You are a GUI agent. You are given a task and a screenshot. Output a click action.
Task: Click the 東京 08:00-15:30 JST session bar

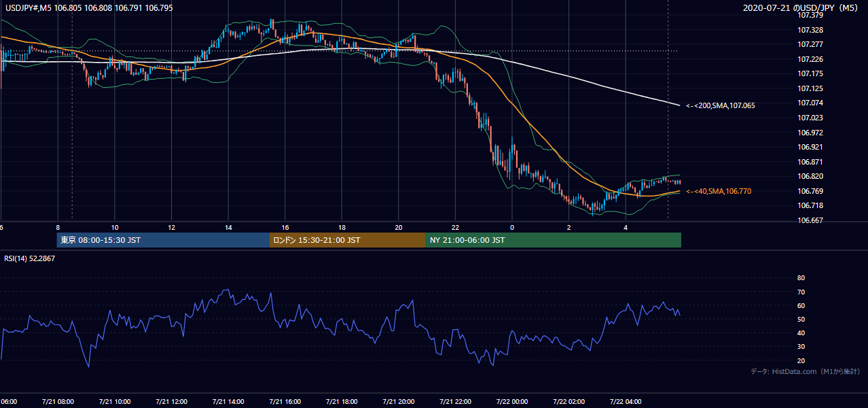tap(163, 240)
